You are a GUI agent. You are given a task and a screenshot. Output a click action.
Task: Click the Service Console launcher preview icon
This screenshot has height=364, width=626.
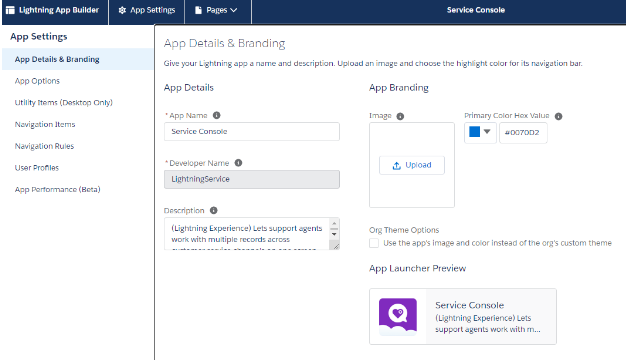(398, 316)
